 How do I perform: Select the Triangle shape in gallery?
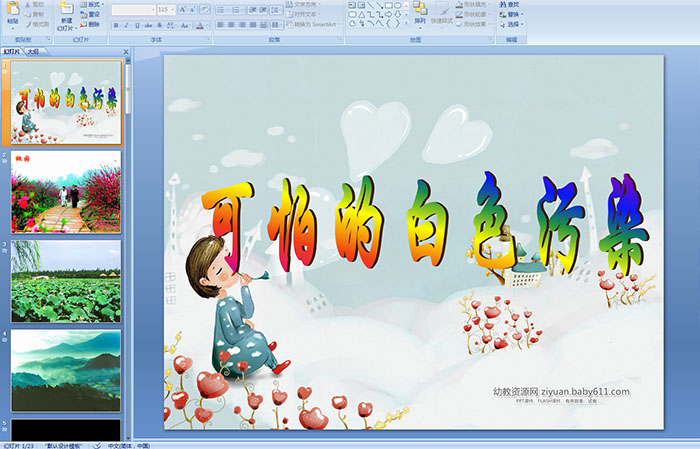click(362, 15)
